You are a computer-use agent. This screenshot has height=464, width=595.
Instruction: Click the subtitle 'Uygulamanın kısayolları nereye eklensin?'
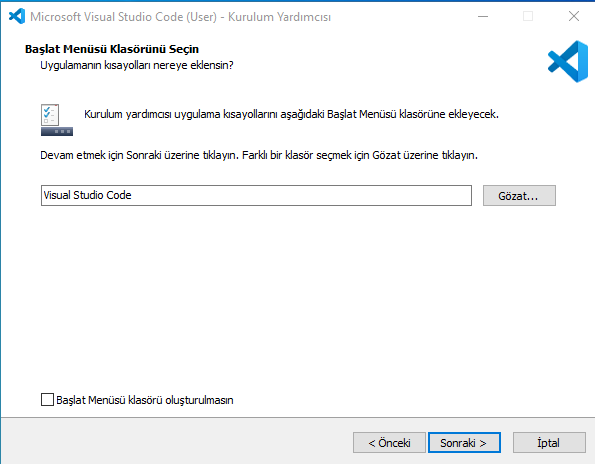pyautogui.click(x=137, y=65)
